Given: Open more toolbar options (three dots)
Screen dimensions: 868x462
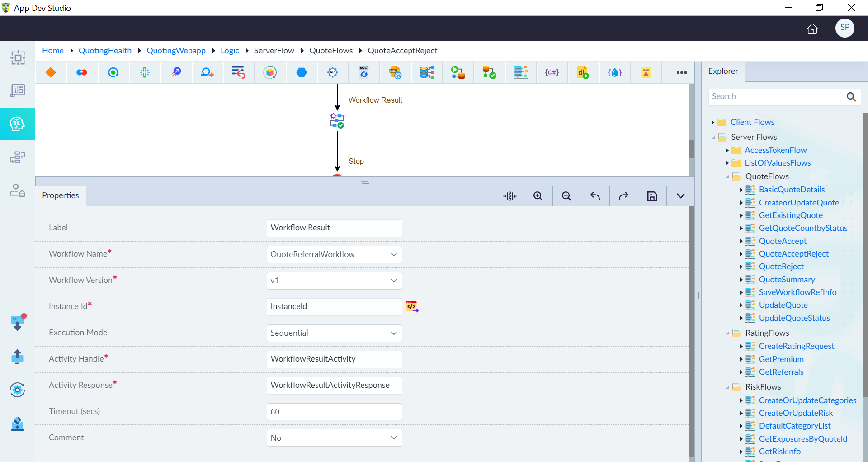Looking at the screenshot, I should click(x=681, y=72).
